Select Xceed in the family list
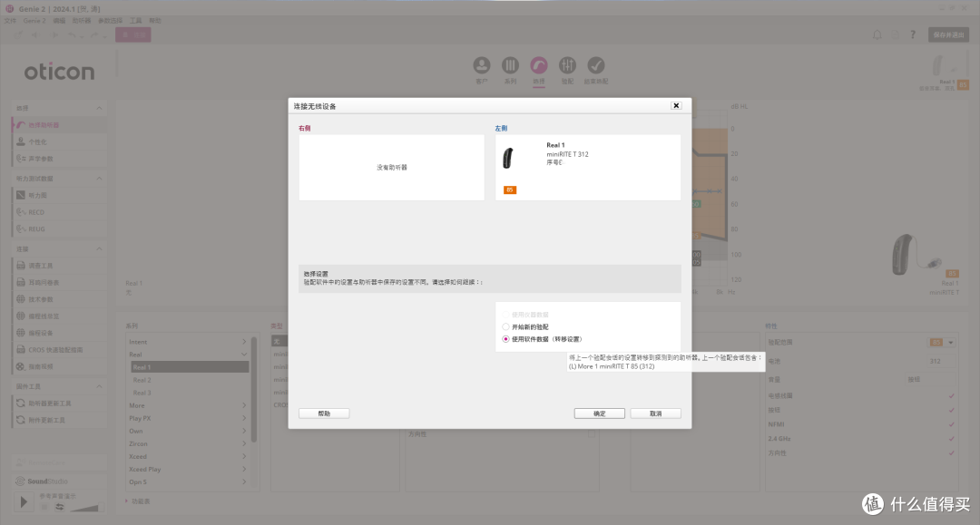This screenshot has width=980, height=525. pos(188,456)
